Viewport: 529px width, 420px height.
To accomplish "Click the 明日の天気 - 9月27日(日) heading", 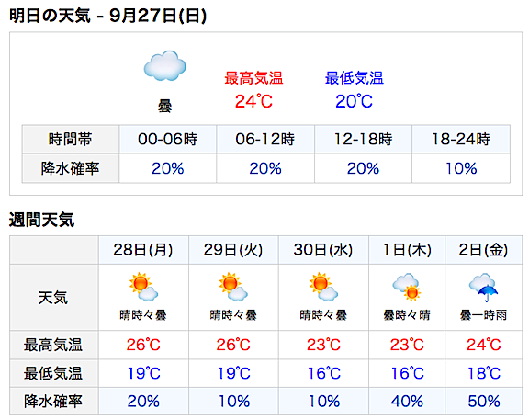I will [x=107, y=16].
